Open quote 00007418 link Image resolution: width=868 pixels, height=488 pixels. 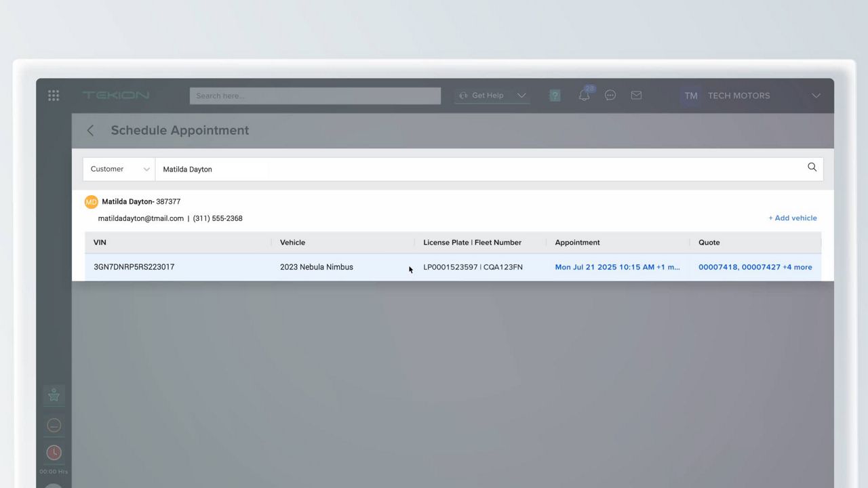(717, 267)
